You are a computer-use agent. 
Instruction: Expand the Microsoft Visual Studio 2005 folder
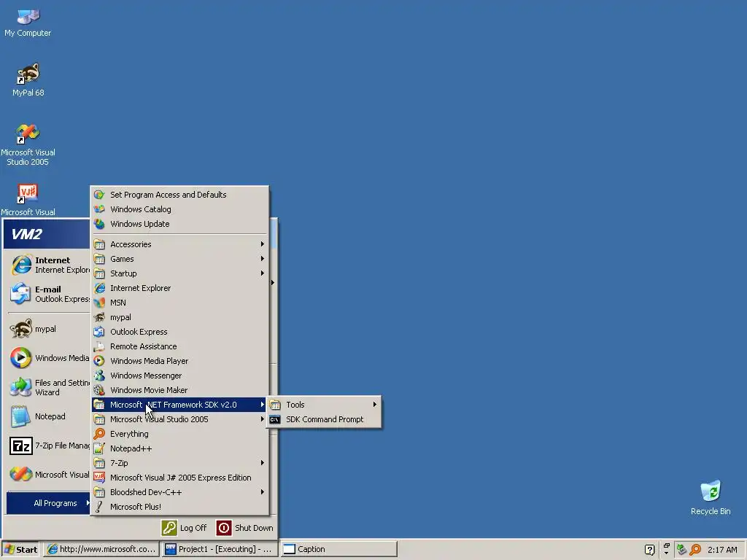tap(180, 419)
